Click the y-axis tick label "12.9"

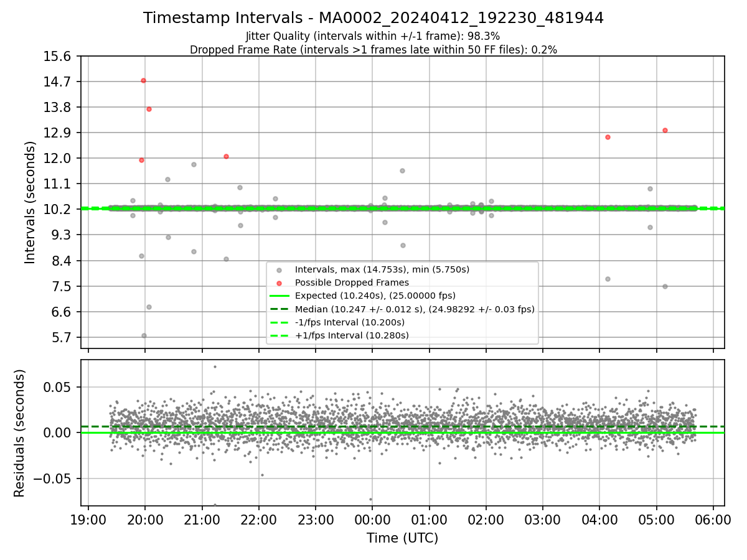point(58,133)
